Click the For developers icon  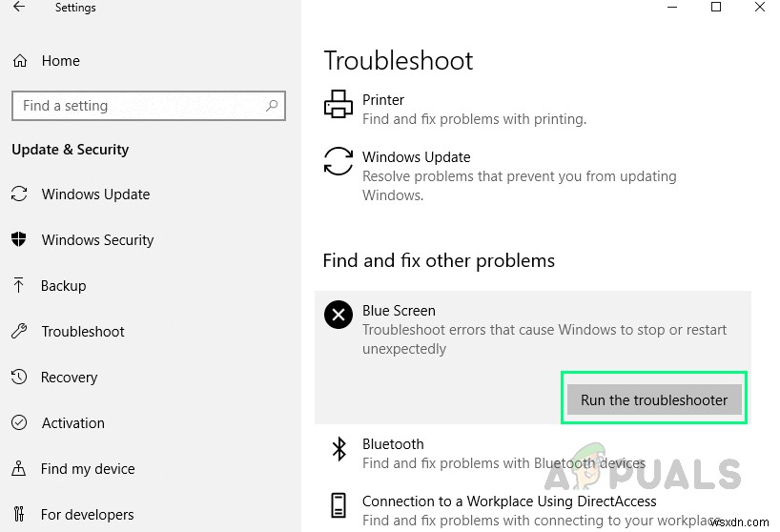(19, 515)
